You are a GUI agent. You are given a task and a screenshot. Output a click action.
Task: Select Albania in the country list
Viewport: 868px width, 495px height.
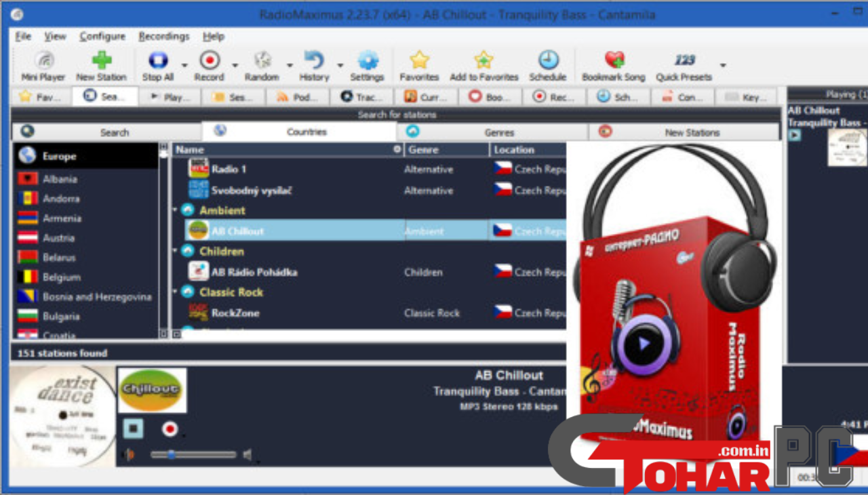(x=86, y=179)
